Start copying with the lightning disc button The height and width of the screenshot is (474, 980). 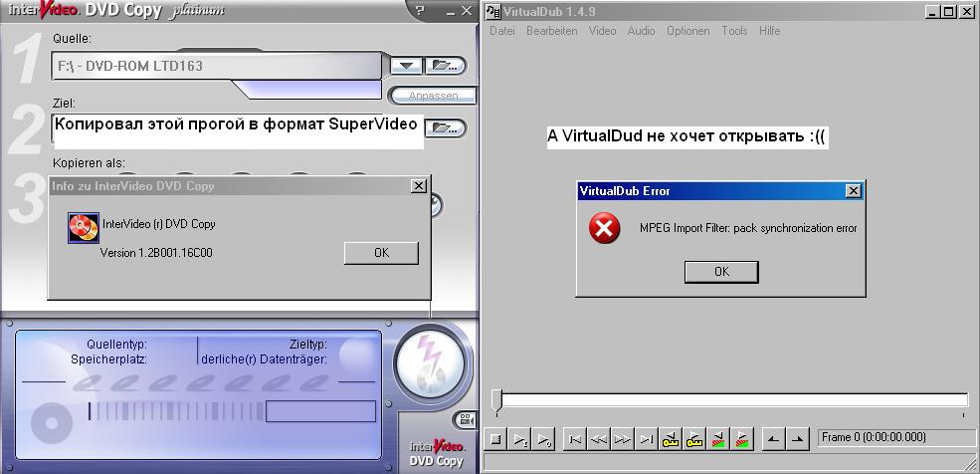[430, 364]
